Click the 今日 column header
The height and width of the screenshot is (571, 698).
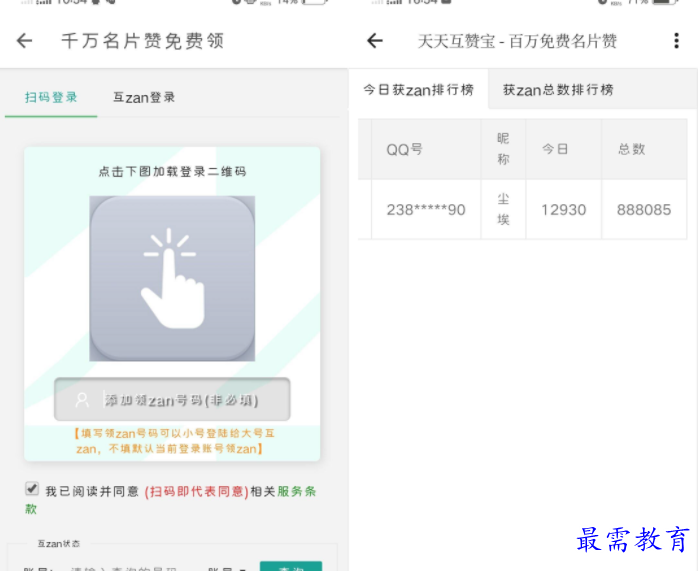[x=563, y=149]
